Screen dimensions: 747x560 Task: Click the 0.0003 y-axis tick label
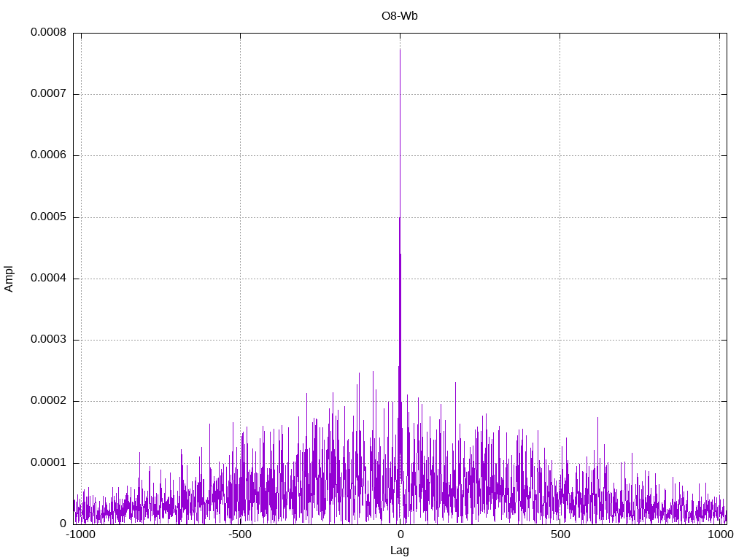tap(48, 340)
